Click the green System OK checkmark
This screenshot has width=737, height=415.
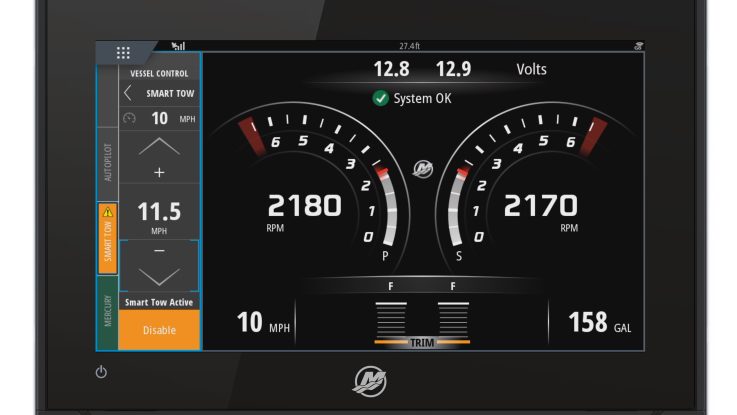380,98
